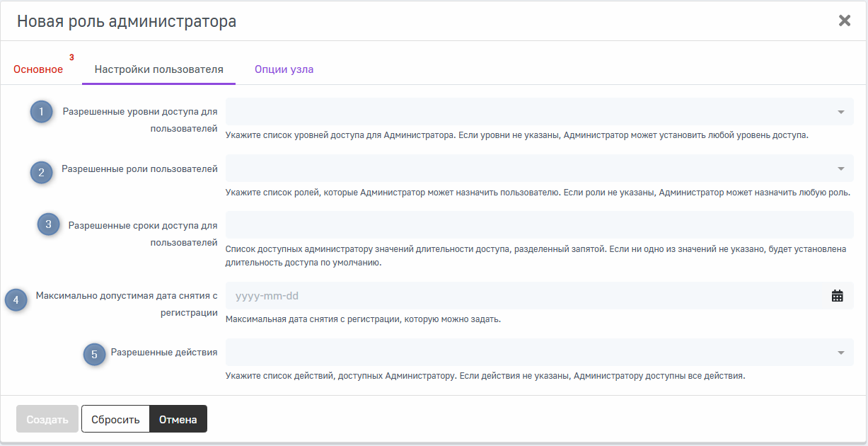Image resolution: width=868 pixels, height=446 pixels.
Task: Click the numbered badge 2 marker
Action: pos(42,172)
